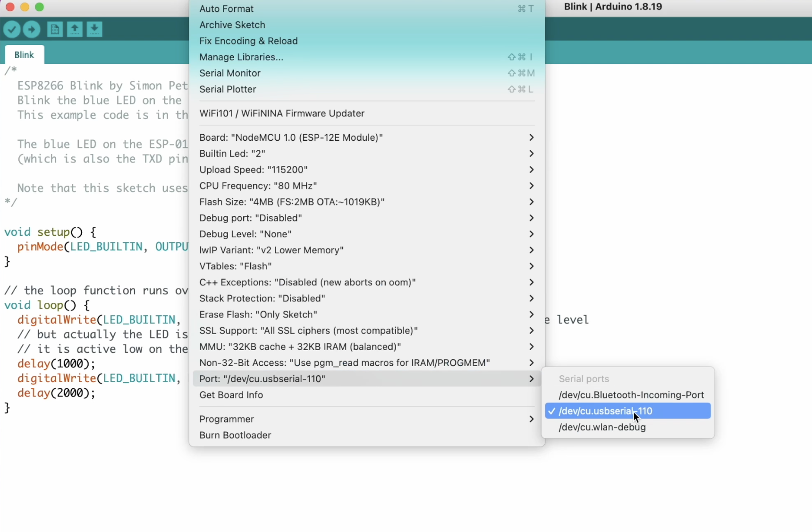Click the 'The blue LED on the ESP-01' comment
Viewport: 812px width, 532px height.
(x=103, y=144)
